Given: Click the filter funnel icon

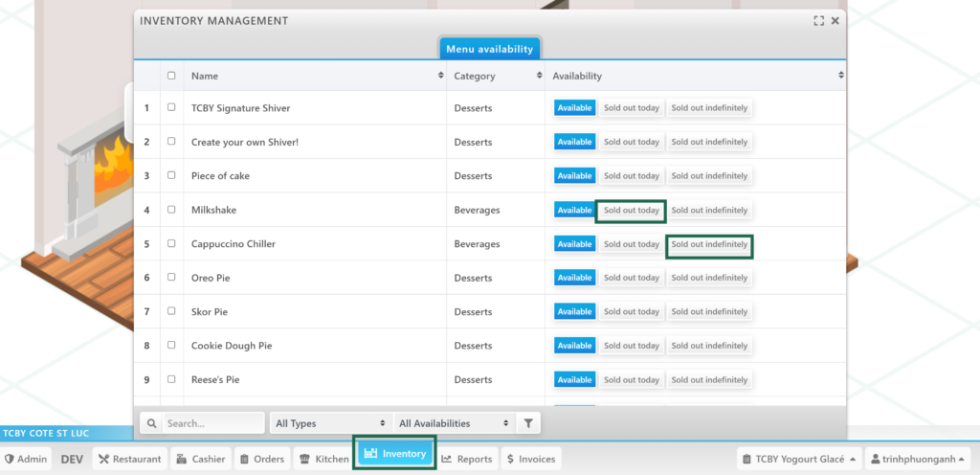Looking at the screenshot, I should click(x=528, y=422).
